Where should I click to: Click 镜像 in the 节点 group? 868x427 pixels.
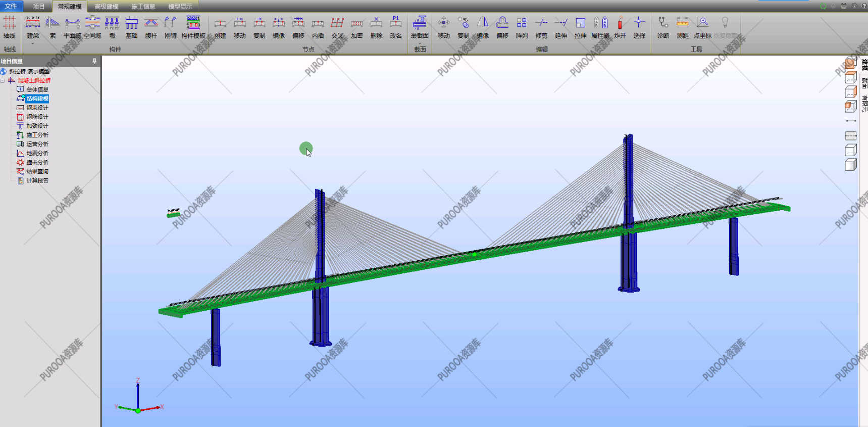pos(279,27)
